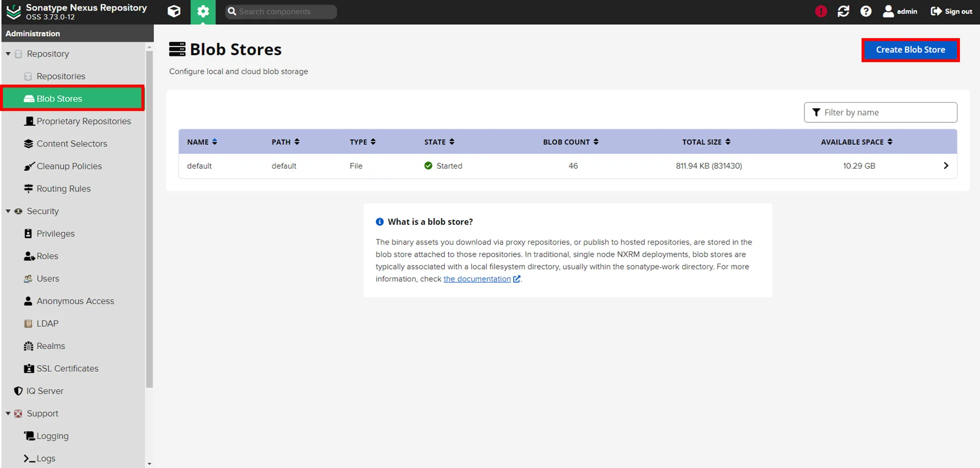
Task: Click the blob count value 46
Action: [573, 166]
